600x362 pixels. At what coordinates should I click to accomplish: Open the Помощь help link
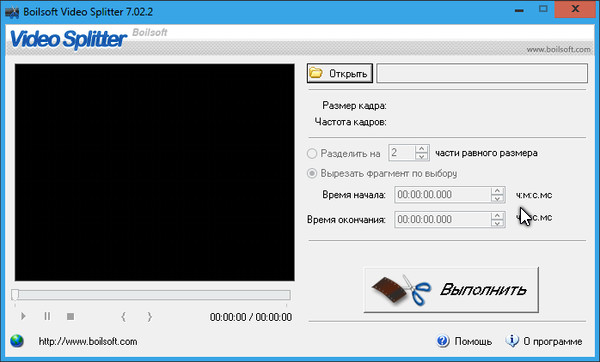coord(473,341)
